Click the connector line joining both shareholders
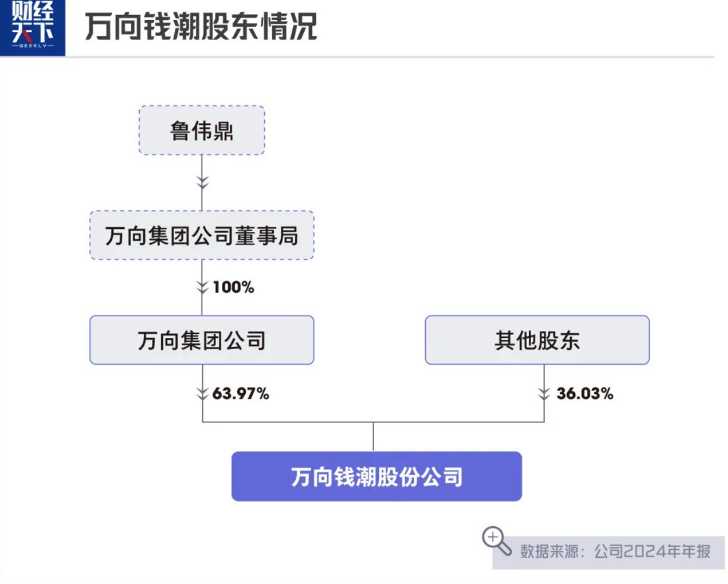 [291, 422]
